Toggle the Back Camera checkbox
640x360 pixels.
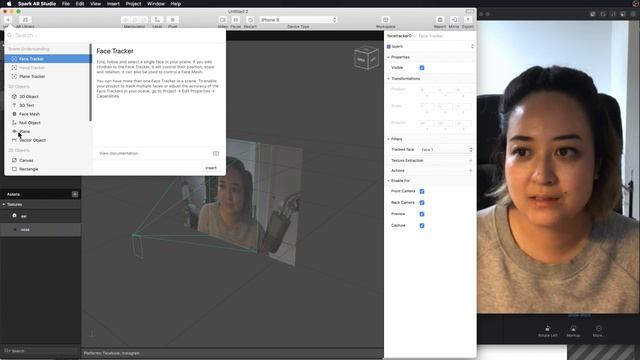click(x=422, y=203)
